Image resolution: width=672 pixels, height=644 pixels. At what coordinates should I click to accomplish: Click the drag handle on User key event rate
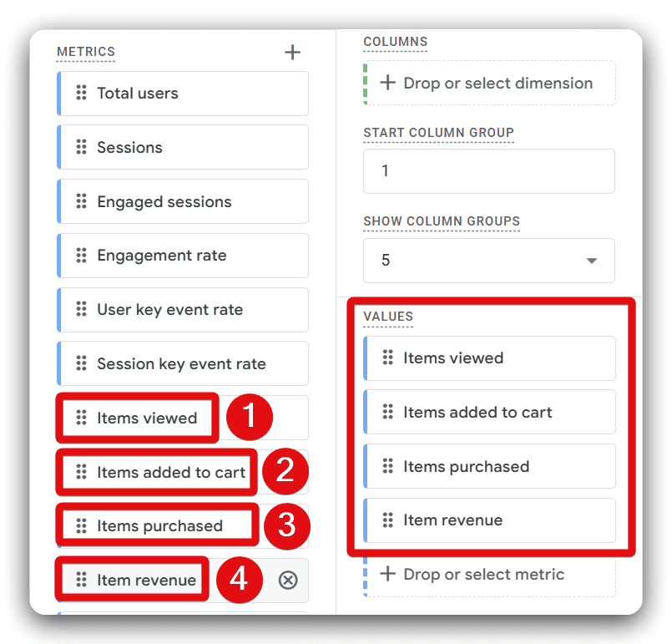point(81,310)
